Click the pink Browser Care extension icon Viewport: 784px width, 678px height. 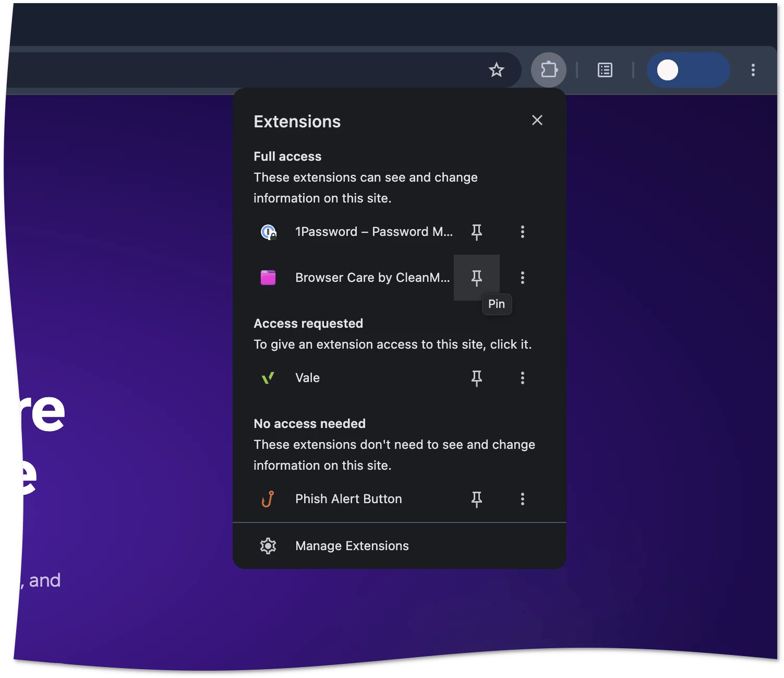click(x=268, y=278)
